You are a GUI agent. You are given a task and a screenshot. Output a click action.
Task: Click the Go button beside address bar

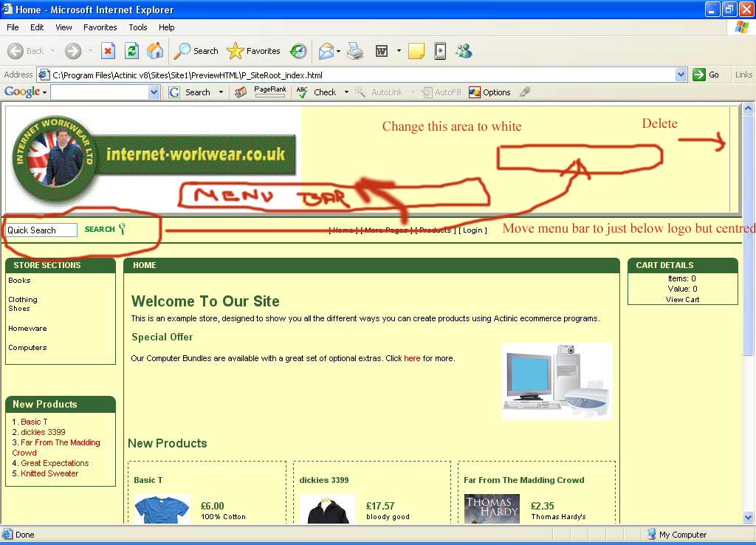tap(706, 75)
